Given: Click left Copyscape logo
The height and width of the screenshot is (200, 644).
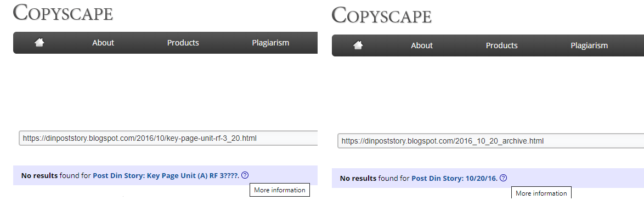Looking at the screenshot, I should tap(63, 13).
